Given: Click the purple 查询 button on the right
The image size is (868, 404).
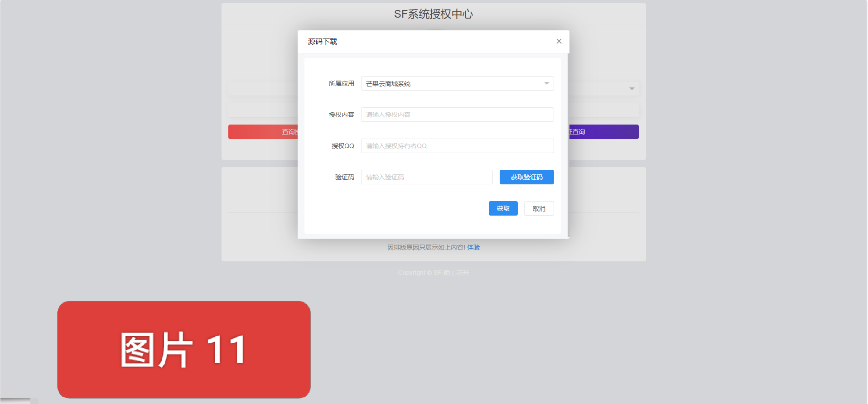Looking at the screenshot, I should coord(603,132).
